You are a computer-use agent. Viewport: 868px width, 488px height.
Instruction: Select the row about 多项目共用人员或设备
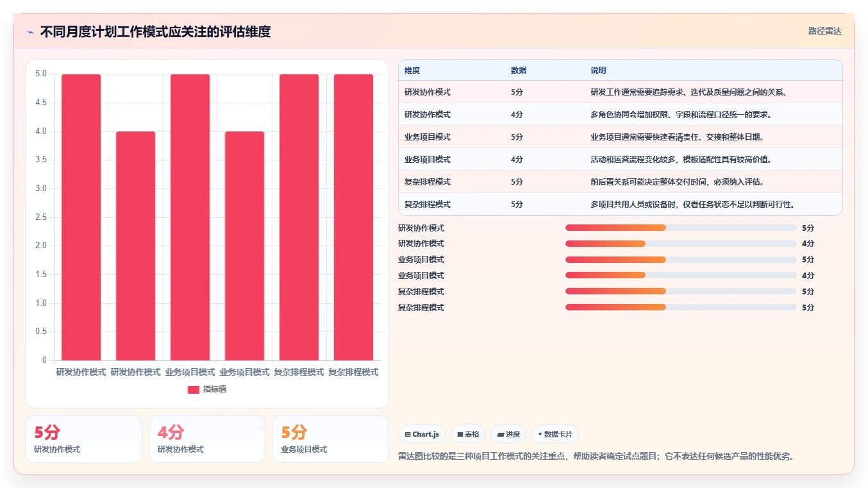click(x=620, y=205)
